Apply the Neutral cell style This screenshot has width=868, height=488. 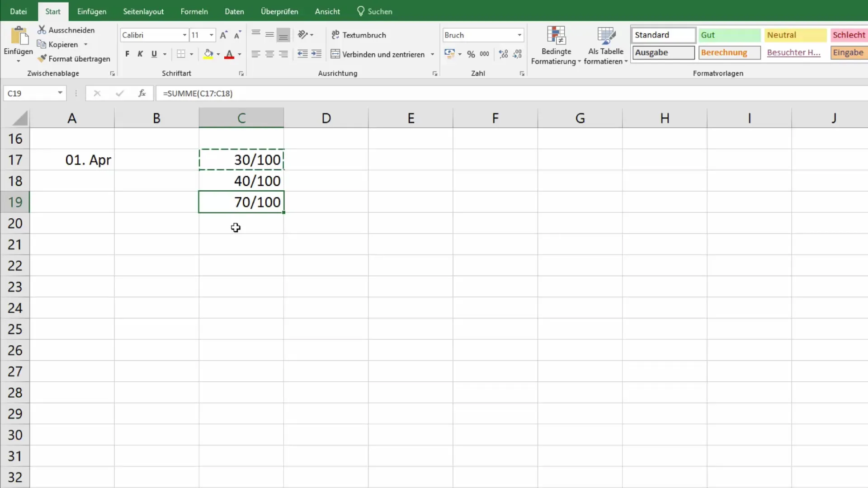(795, 35)
